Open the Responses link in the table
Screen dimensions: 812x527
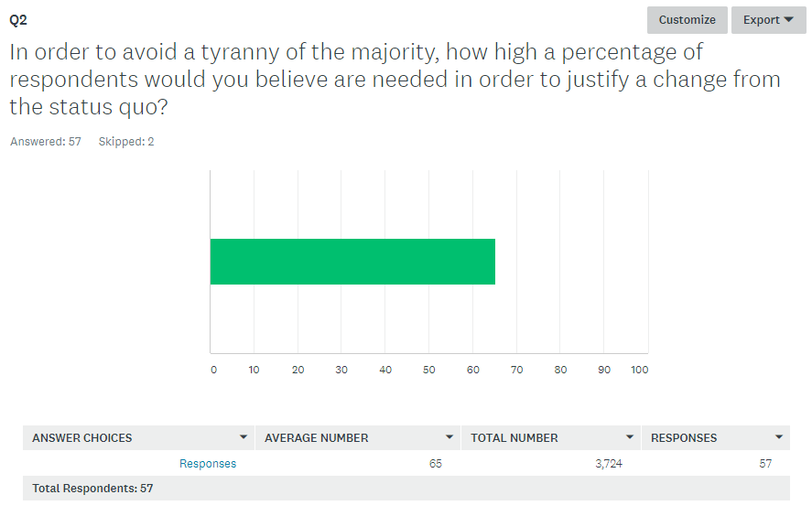(x=208, y=463)
